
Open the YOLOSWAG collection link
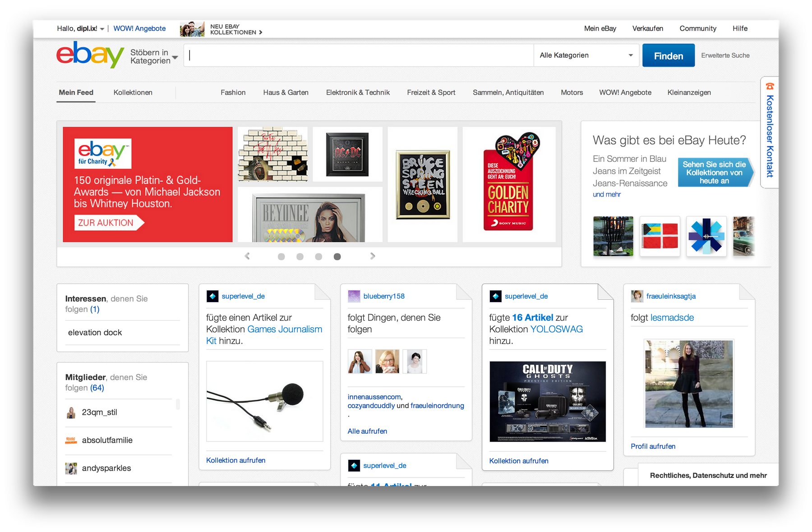tap(557, 329)
